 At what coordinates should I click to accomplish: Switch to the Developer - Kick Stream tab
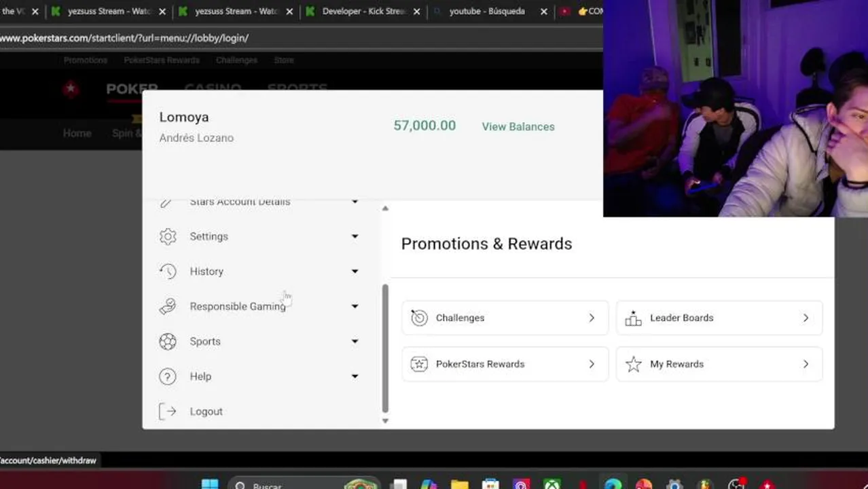[363, 12]
